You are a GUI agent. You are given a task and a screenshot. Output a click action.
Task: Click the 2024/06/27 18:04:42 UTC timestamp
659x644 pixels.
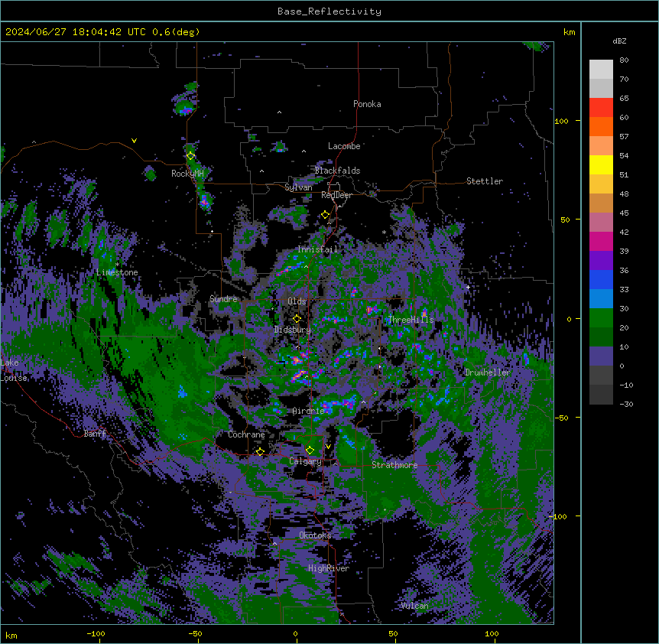tap(76, 32)
